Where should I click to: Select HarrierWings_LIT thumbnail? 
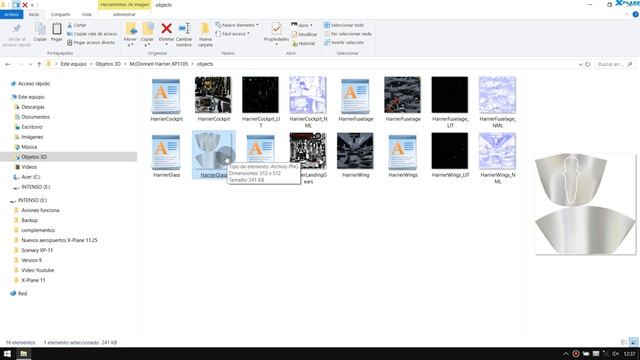click(x=450, y=151)
